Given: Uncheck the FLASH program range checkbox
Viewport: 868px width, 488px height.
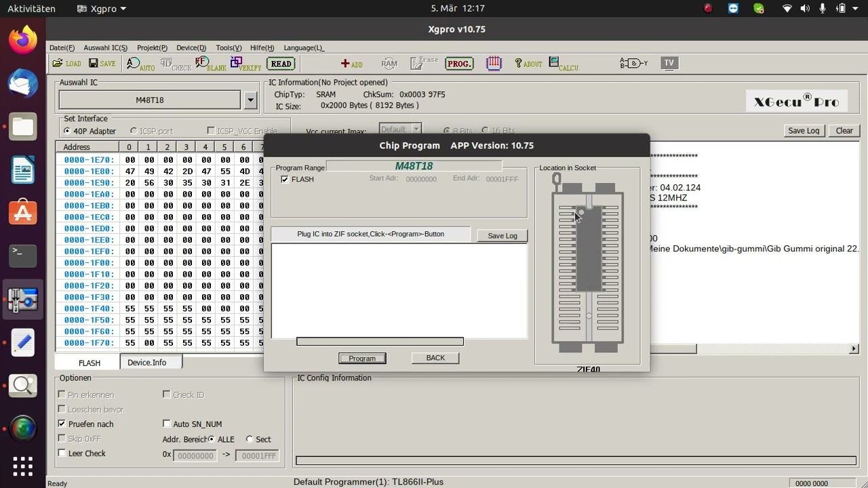Looking at the screenshot, I should (285, 179).
